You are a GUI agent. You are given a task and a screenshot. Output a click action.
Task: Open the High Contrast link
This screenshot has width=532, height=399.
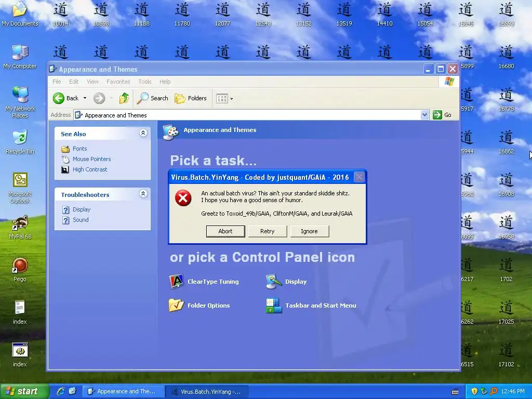point(89,169)
